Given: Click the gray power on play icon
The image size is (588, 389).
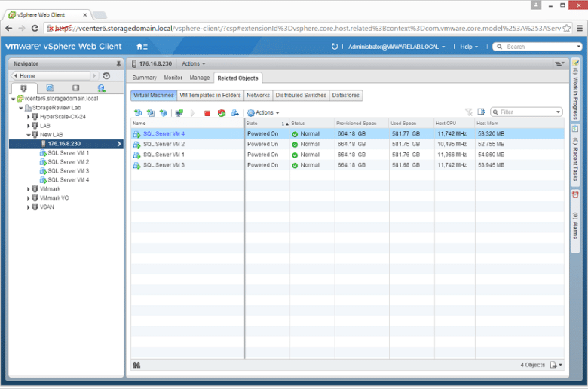Looking at the screenshot, I should [x=193, y=113].
